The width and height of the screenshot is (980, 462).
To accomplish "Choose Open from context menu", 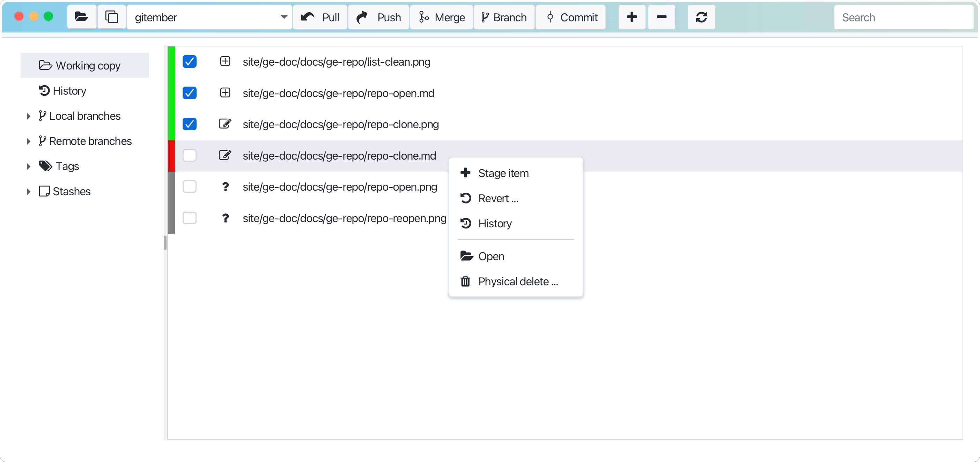I will (516, 256).
